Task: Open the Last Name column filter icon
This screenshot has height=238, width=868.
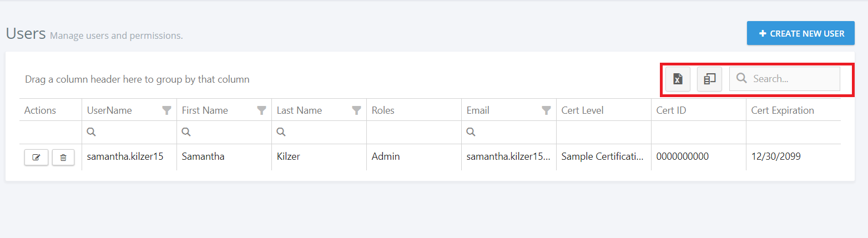Action: (x=357, y=110)
